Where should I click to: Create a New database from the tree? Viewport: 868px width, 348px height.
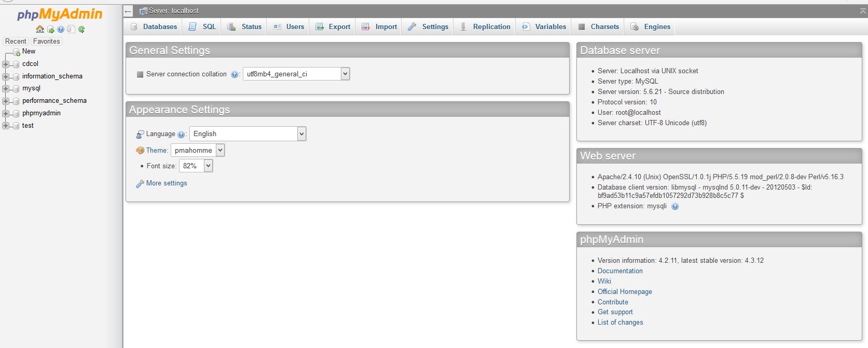click(29, 51)
